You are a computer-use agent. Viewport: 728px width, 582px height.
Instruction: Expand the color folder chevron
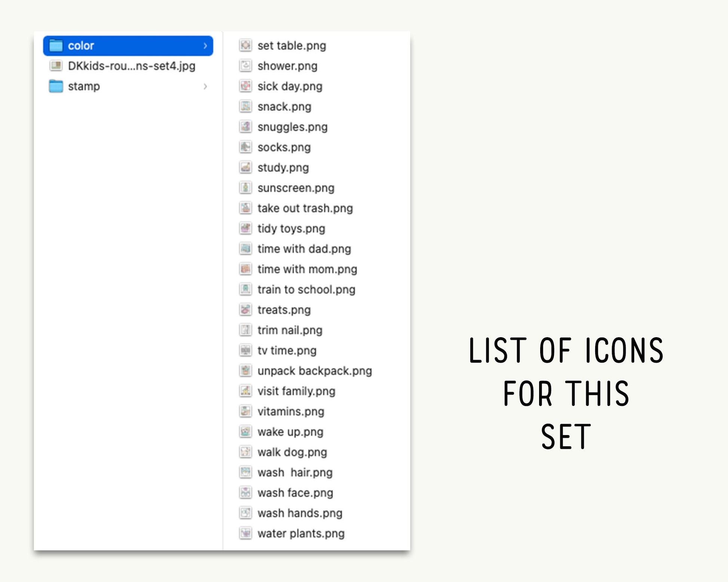tap(205, 46)
